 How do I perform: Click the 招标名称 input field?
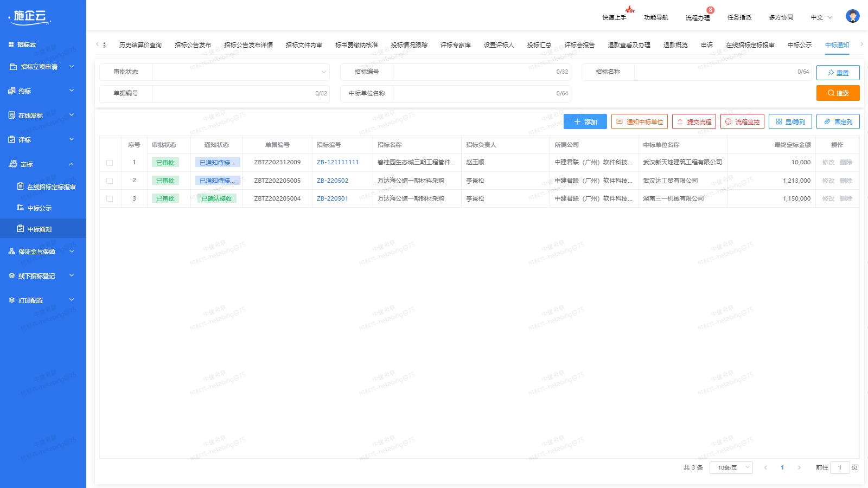coord(713,72)
